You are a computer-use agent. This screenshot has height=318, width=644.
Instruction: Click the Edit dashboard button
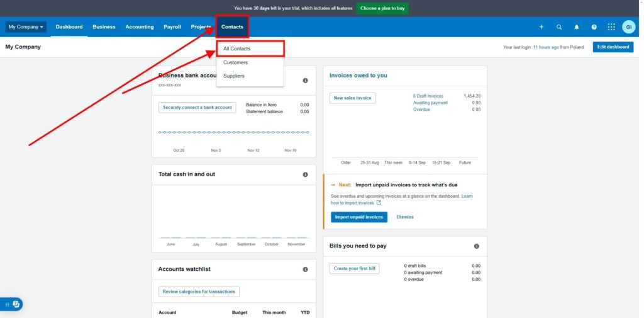click(613, 47)
